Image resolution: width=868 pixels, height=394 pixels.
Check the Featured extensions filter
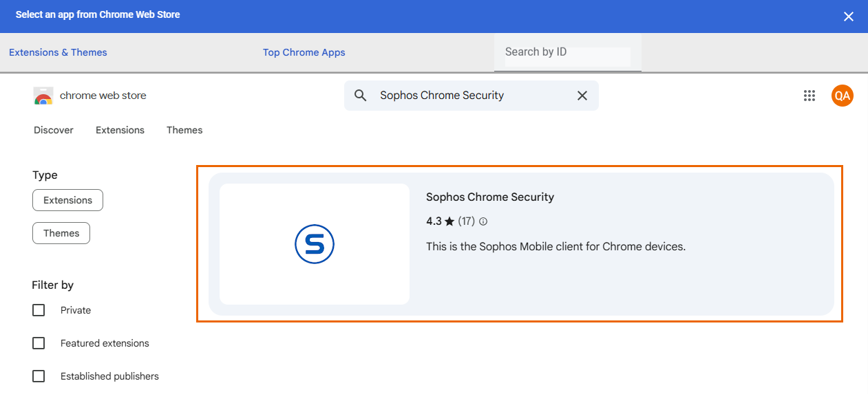(39, 343)
